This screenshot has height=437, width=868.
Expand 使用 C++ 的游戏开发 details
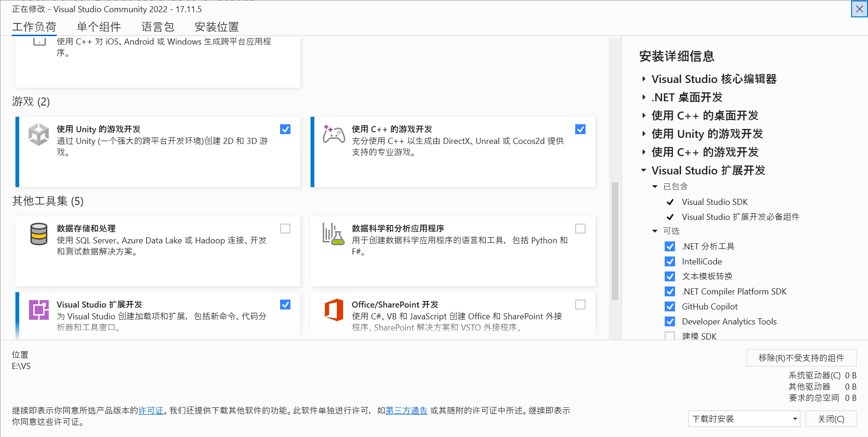click(644, 152)
